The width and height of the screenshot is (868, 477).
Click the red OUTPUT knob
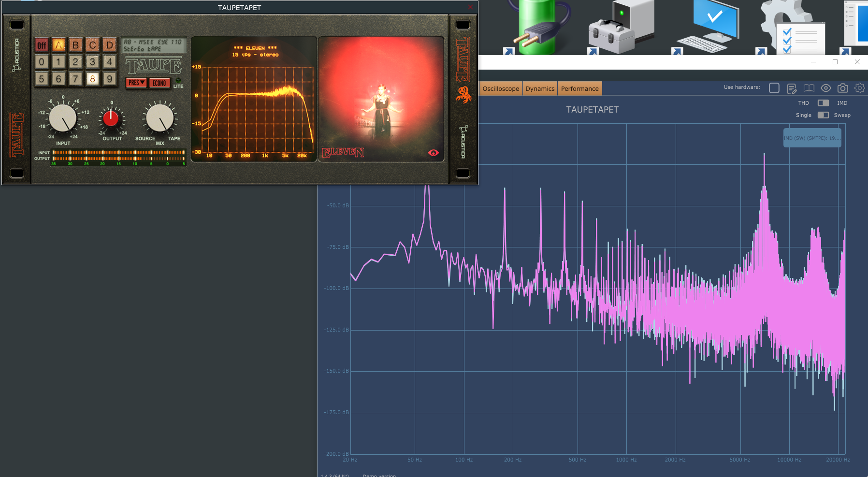(111, 118)
